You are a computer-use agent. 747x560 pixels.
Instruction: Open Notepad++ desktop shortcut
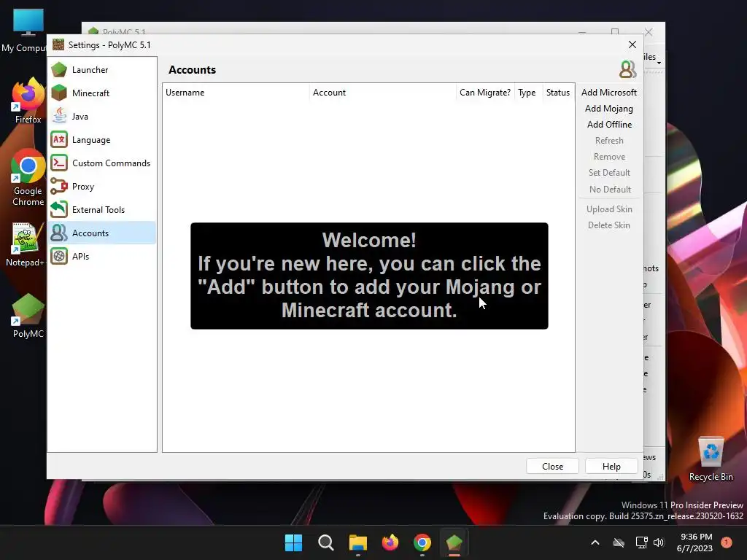point(25,244)
